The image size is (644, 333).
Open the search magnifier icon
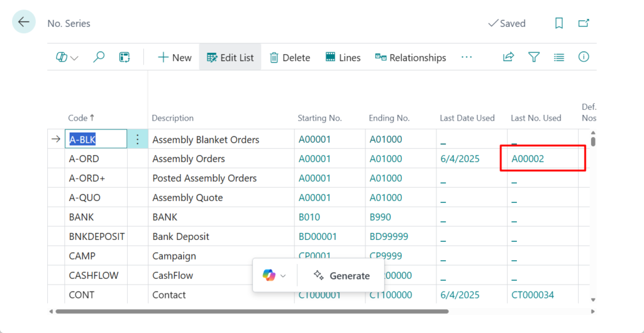tap(99, 57)
